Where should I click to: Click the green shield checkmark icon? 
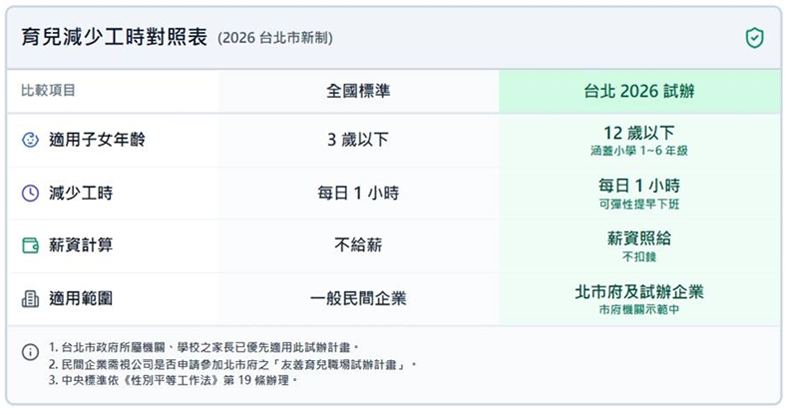click(x=755, y=38)
